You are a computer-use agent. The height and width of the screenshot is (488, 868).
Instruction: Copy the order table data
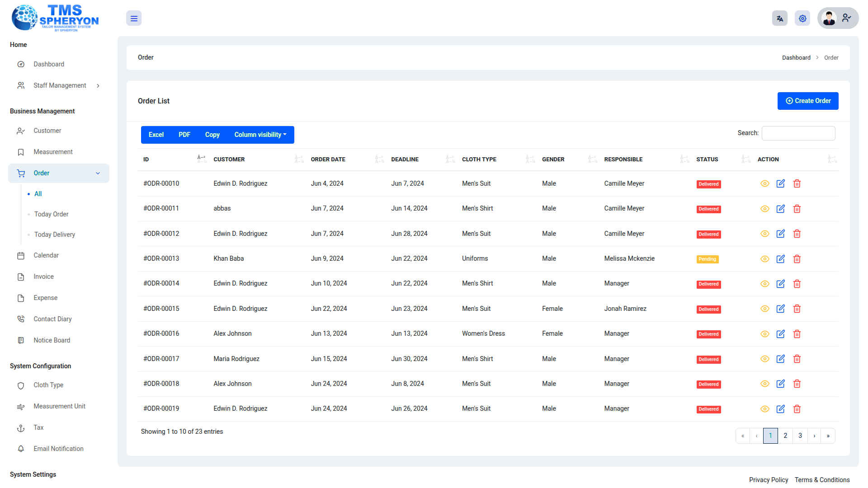212,135
